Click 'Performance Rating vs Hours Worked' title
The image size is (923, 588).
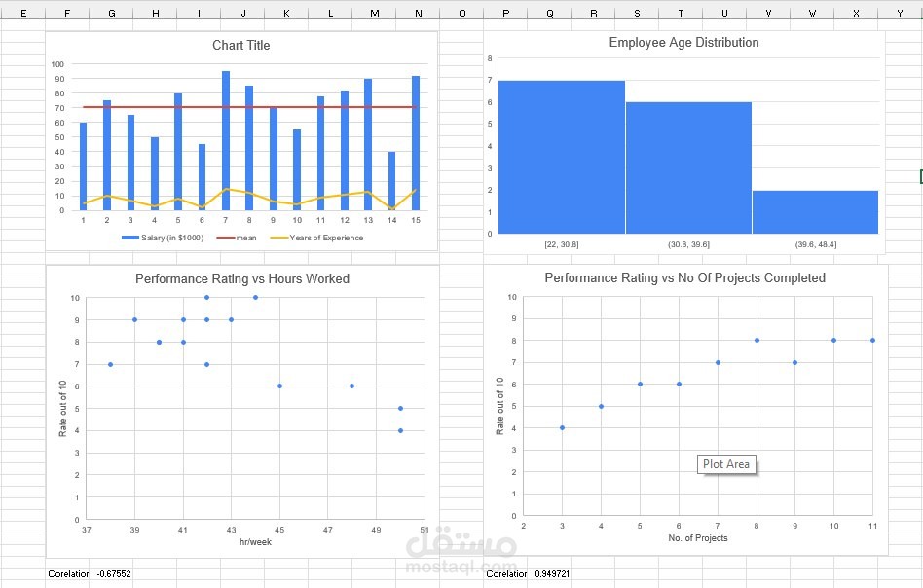click(x=241, y=279)
